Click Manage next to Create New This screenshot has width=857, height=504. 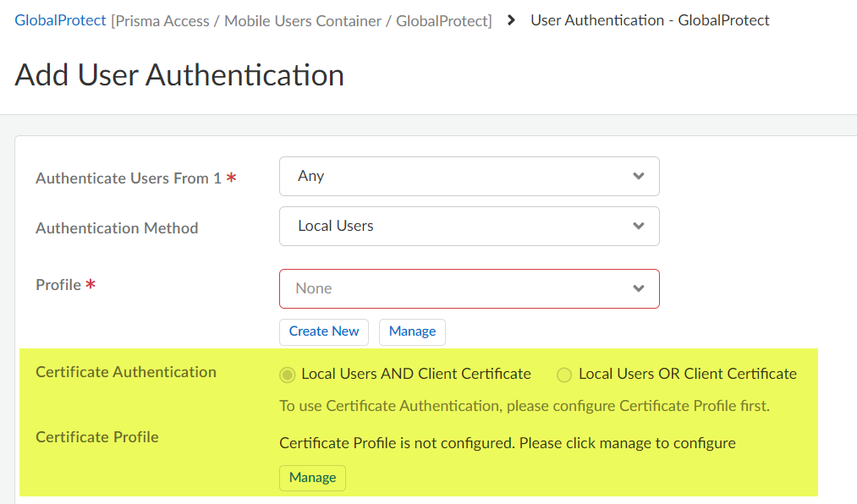click(412, 331)
